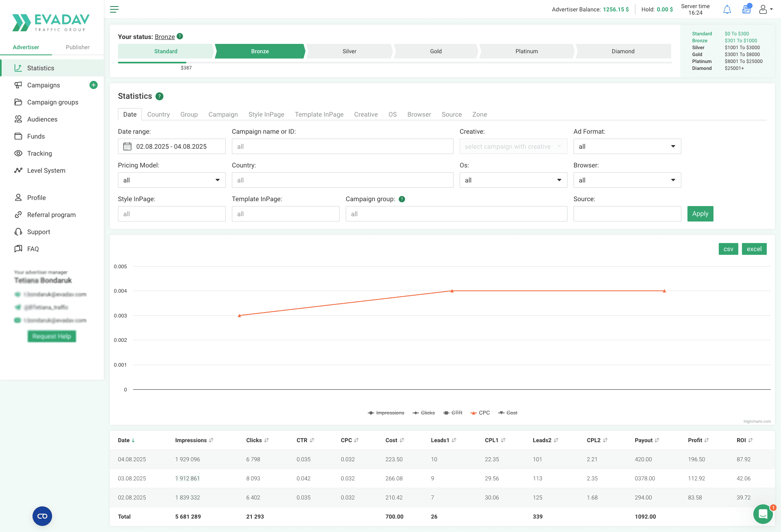Add a new campaign with plus icon
The height and width of the screenshot is (532, 781).
94,85
